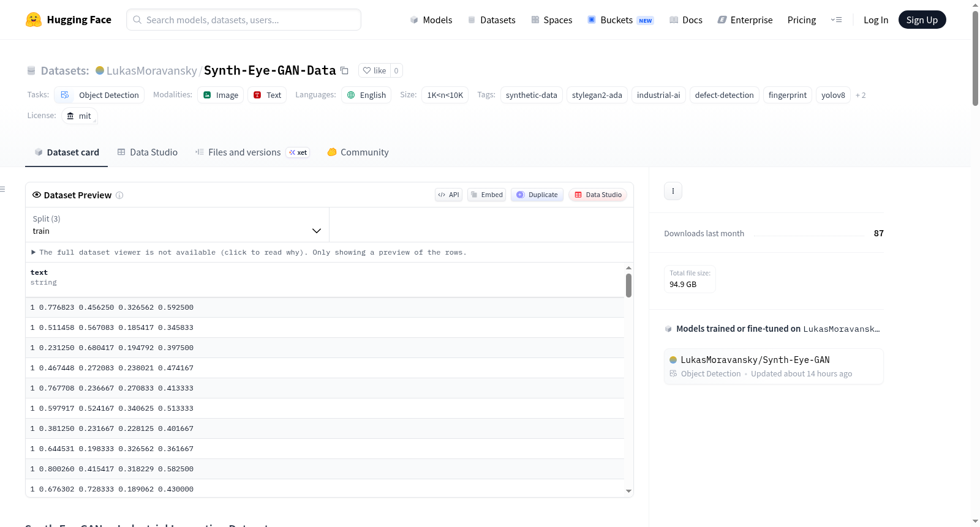Click the xet badge

[298, 152]
